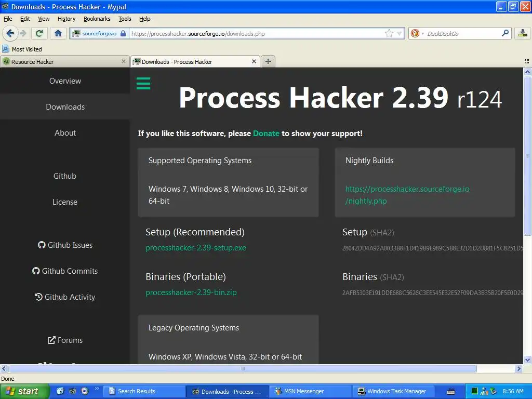Viewport: 532px width, 399px height.
Task: Launch Windows Media Player from quick launch
Action: pyautogui.click(x=85, y=391)
